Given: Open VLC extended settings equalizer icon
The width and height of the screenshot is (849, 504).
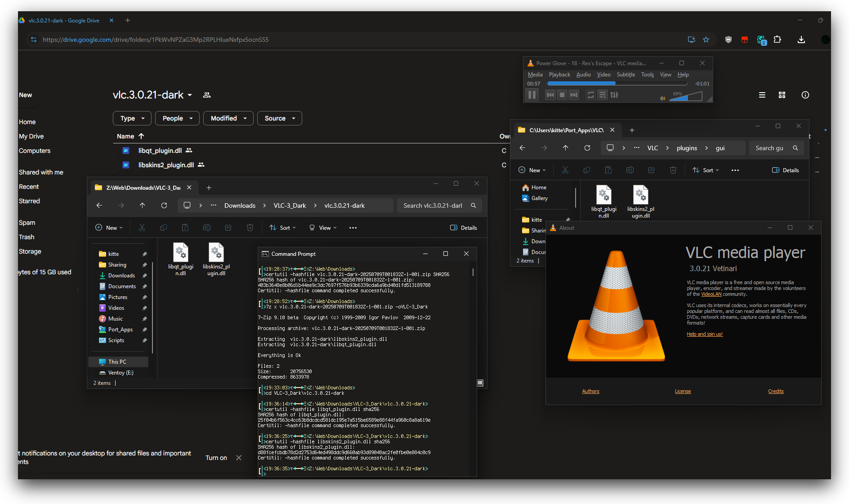Looking at the screenshot, I should [614, 95].
